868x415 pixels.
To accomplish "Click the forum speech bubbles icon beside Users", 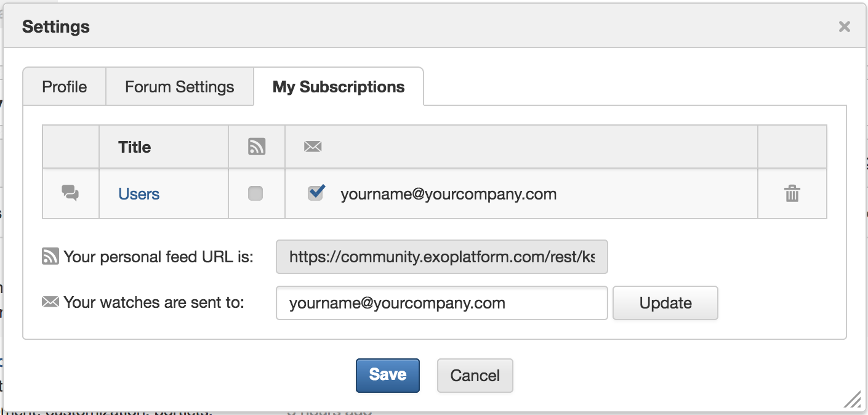I will pos(71,193).
